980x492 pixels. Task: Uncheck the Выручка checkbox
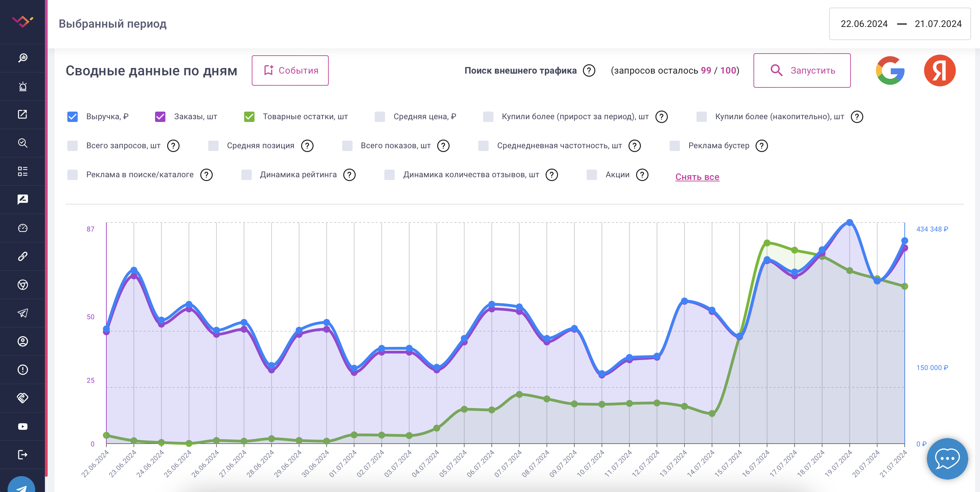click(72, 117)
